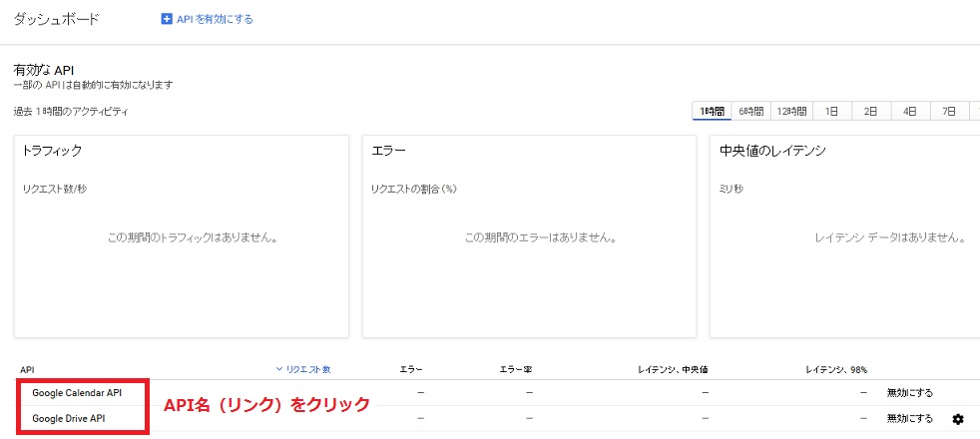Click the 有効な API heading

44,70
